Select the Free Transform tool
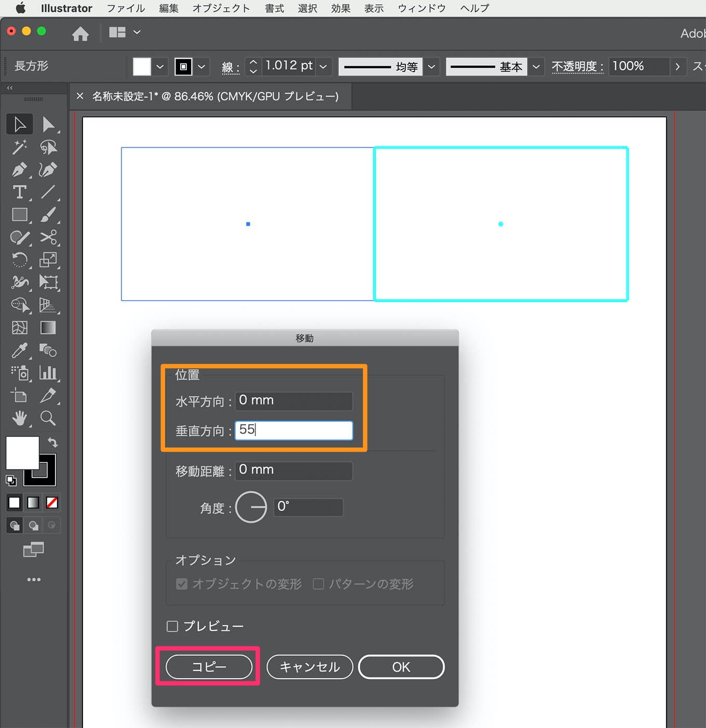 coord(48,282)
